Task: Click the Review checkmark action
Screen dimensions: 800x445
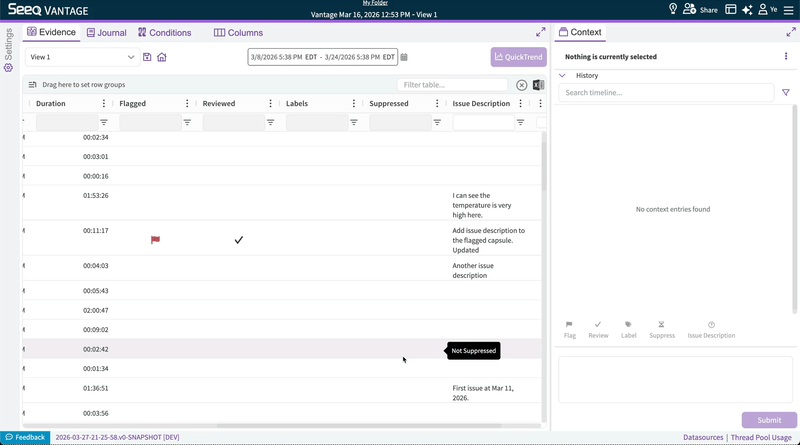Action: point(598,330)
